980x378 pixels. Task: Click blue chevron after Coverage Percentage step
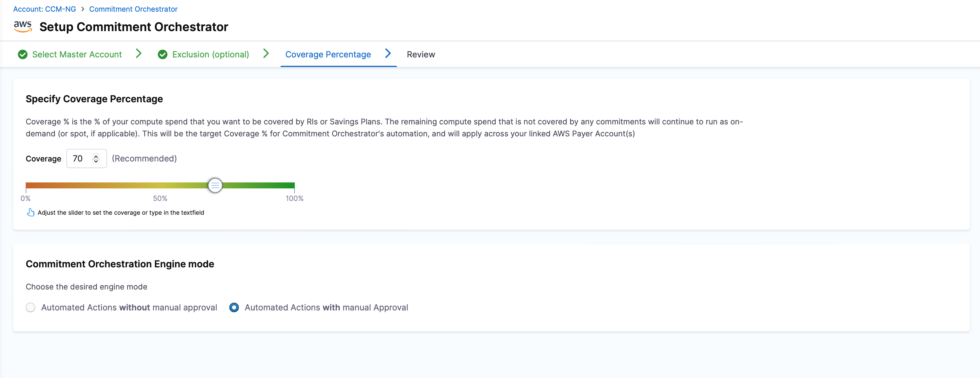(x=388, y=54)
